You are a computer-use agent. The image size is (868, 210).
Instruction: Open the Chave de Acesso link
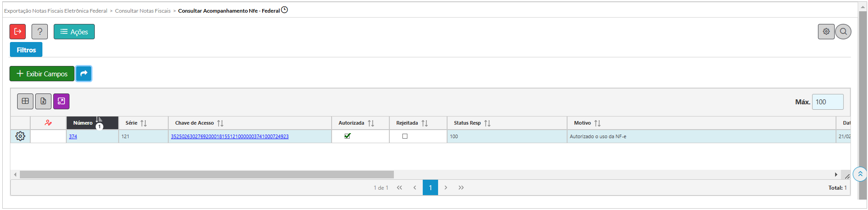230,136
